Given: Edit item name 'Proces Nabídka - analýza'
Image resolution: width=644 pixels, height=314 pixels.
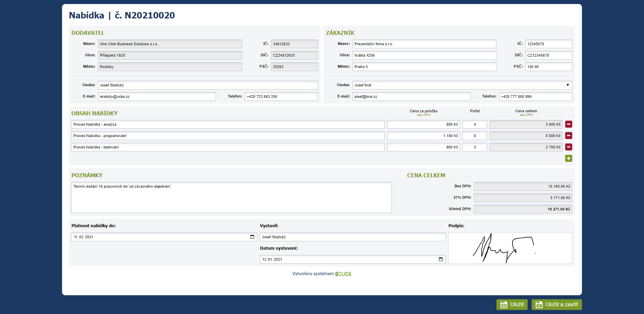Looking at the screenshot, I should pyautogui.click(x=228, y=124).
